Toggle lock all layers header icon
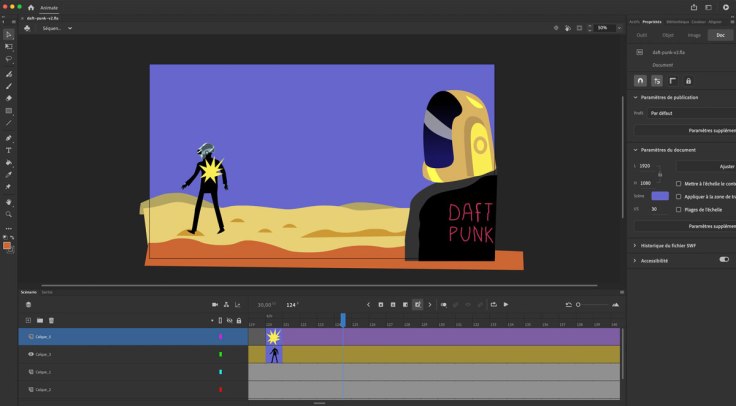 [x=239, y=321]
